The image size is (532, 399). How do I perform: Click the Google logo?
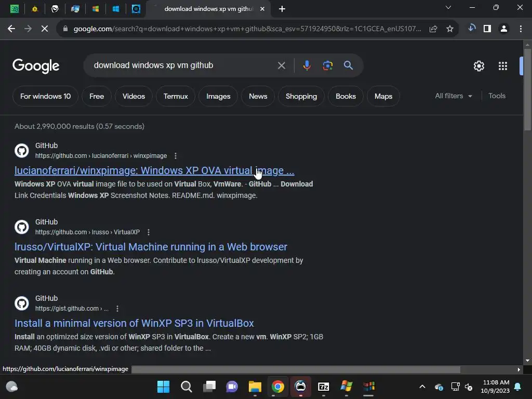click(36, 66)
